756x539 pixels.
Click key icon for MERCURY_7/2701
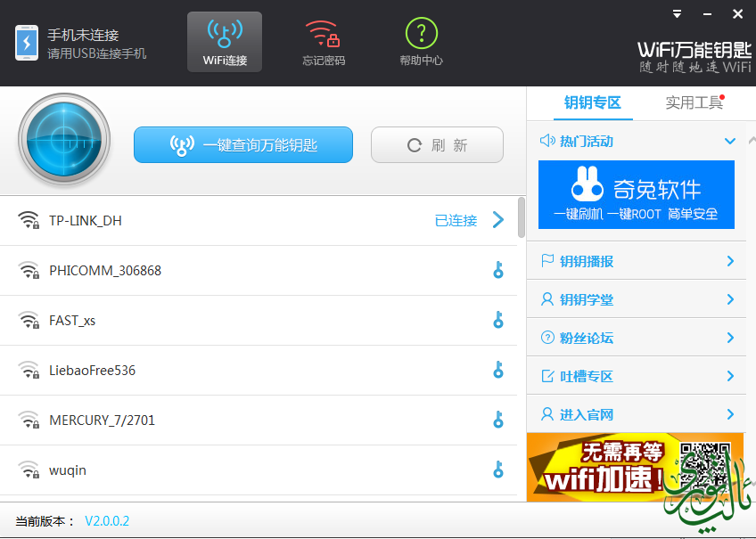(498, 420)
